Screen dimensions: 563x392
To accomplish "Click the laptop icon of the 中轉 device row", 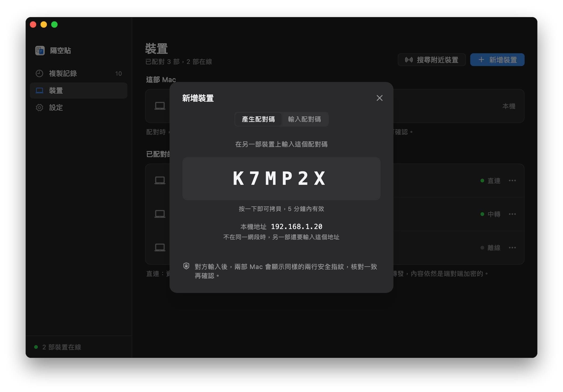I will pos(160,214).
